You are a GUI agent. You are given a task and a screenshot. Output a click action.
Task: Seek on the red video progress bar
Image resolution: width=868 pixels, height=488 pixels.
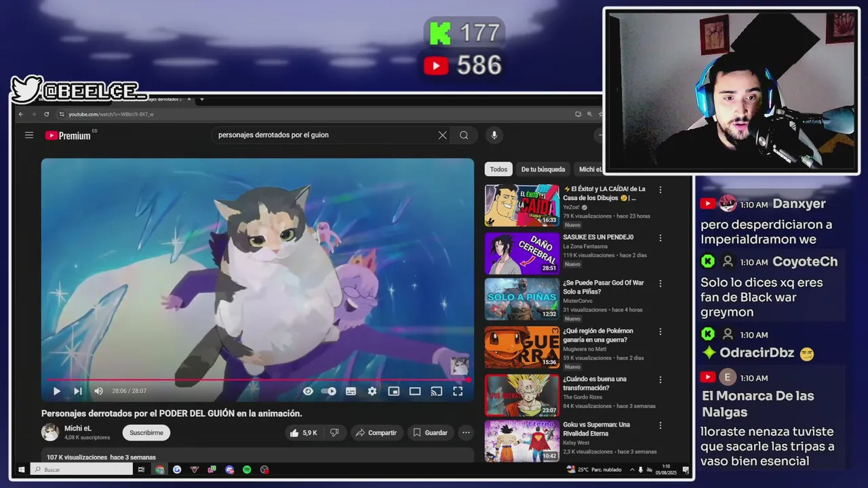click(x=258, y=380)
